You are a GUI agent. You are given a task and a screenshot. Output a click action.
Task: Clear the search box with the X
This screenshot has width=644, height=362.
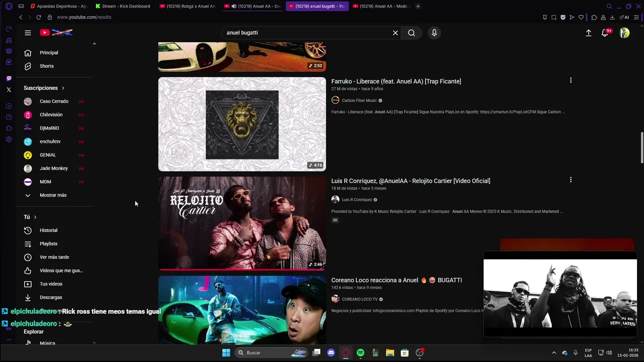[395, 33]
